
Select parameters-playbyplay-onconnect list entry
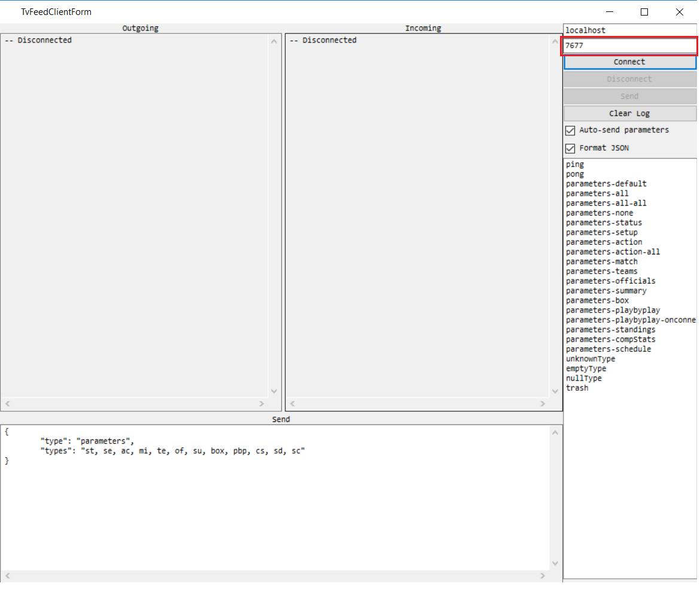(629, 320)
